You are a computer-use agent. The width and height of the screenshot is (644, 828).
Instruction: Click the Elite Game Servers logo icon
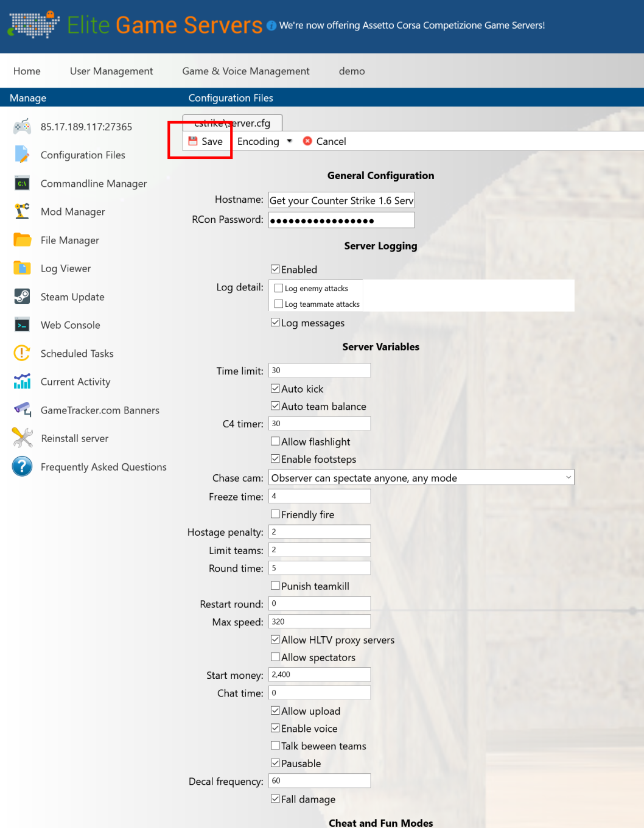click(x=33, y=24)
